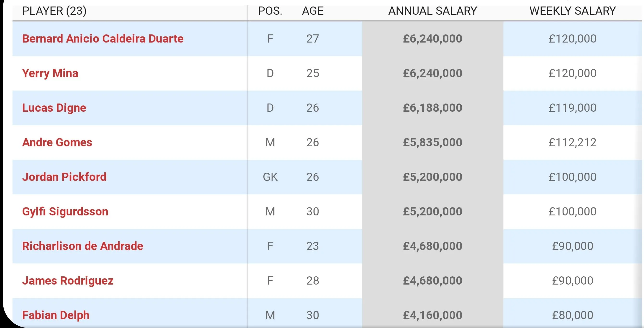Click Andre Gomes' weekly salary £112,212

(572, 142)
